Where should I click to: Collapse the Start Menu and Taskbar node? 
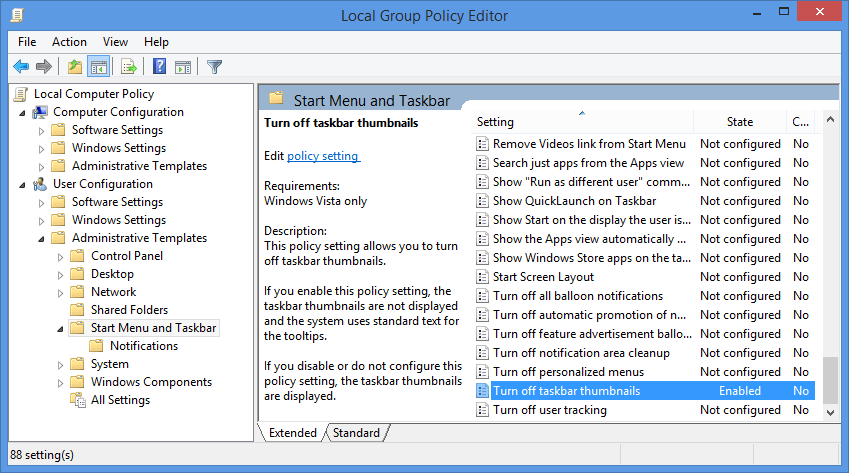[60, 328]
